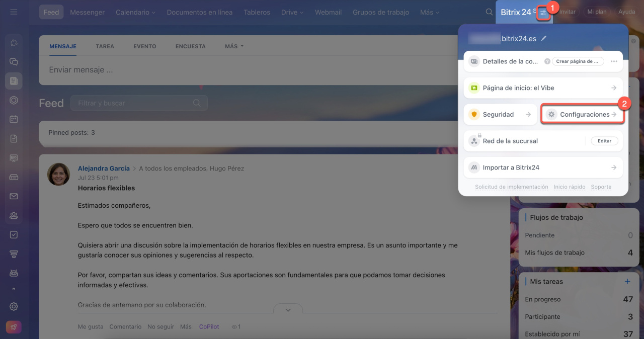Open the presentation board icon in sidebar
Viewport: 644px width, 339px height.
[14, 158]
